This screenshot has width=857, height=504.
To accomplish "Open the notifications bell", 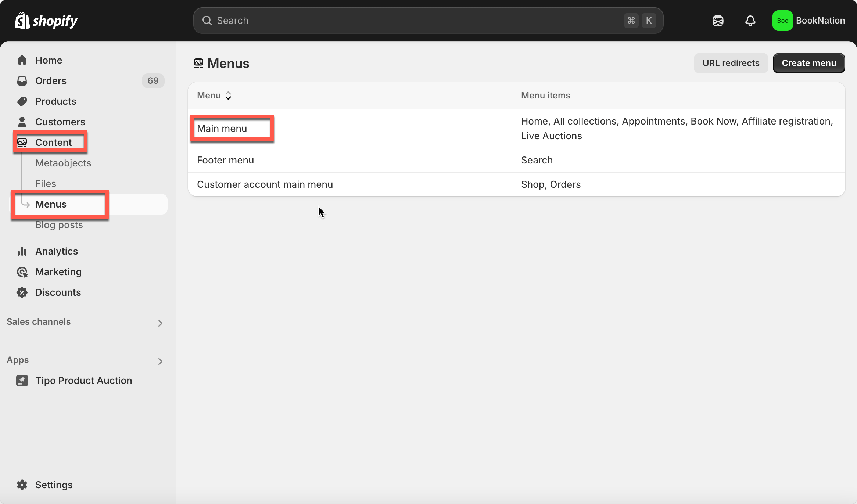I will click(x=750, y=21).
